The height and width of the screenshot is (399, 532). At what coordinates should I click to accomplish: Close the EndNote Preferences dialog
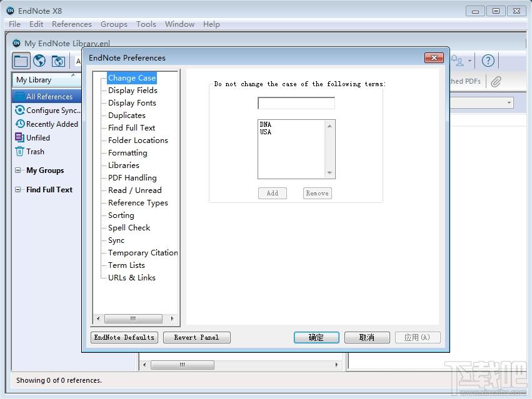[x=434, y=57]
